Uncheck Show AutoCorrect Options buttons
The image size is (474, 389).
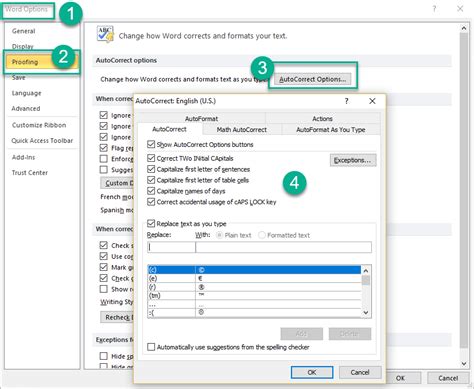click(151, 144)
